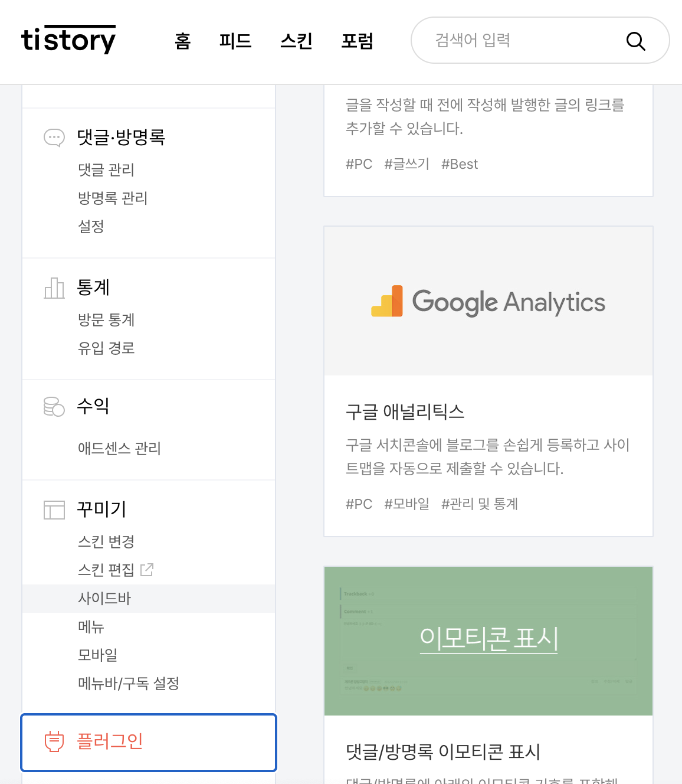Open 설정 under 댓글·방명록
Image resolution: width=682 pixels, height=784 pixels.
(91, 226)
